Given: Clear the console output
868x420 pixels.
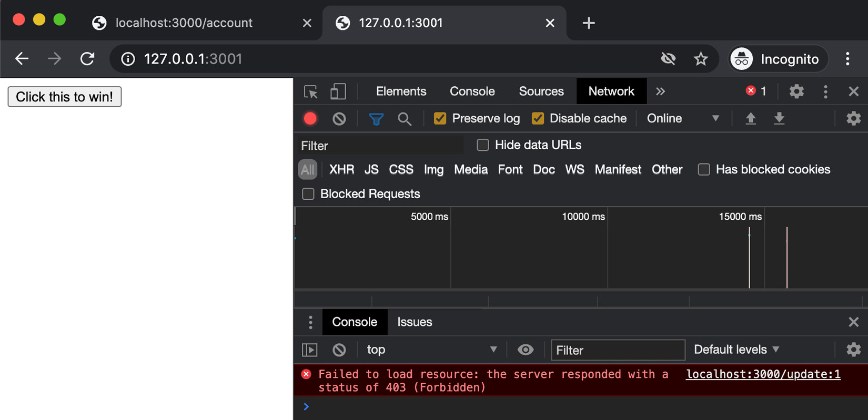Looking at the screenshot, I should click(339, 350).
